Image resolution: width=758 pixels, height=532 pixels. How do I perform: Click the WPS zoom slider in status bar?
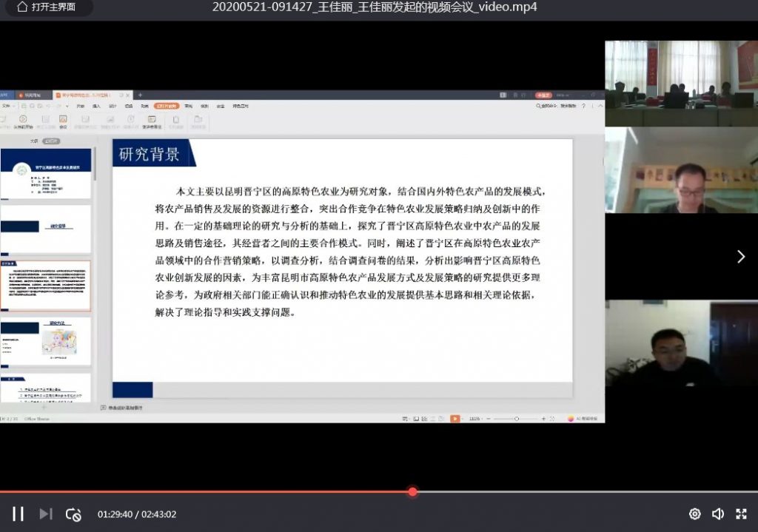click(515, 418)
